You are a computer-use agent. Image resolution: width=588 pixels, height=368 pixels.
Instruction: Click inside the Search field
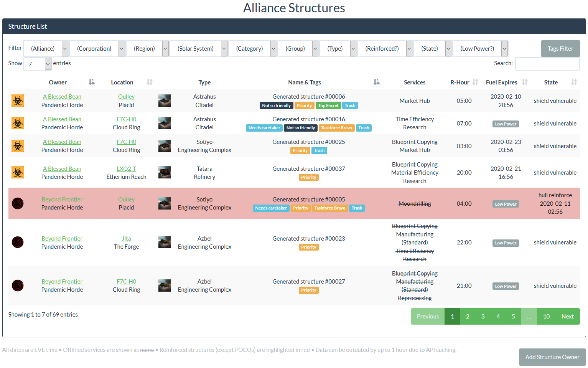[x=547, y=64]
